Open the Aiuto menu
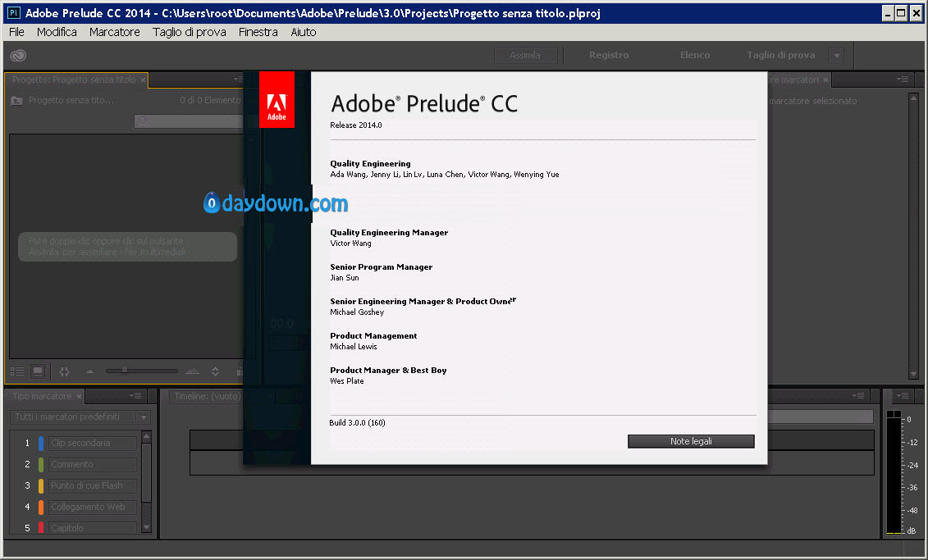The image size is (928, 560). point(304,32)
